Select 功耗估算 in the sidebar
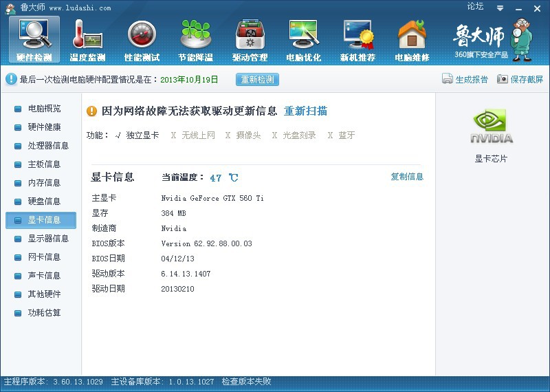The width and height of the screenshot is (550, 392). pos(44,313)
